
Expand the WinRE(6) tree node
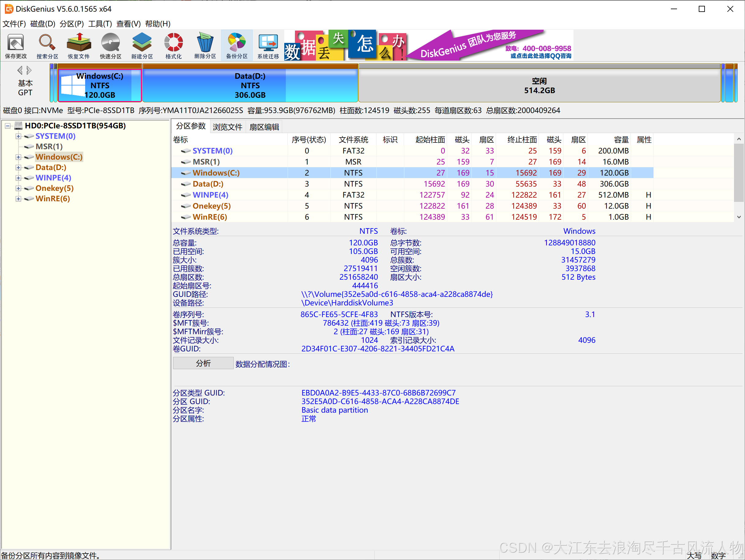(18, 199)
